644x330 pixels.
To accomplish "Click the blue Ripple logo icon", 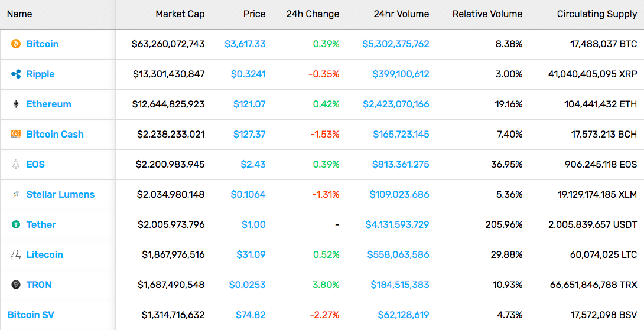I will point(15,74).
